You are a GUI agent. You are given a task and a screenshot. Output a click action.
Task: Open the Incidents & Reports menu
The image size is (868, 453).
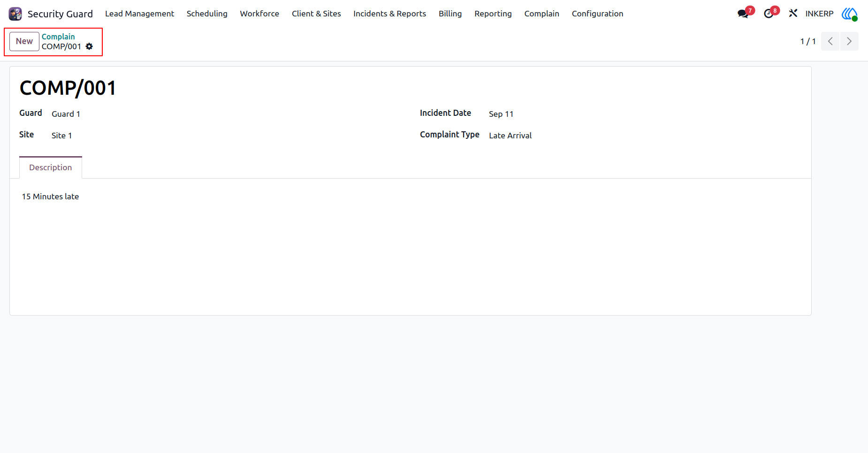coord(389,14)
